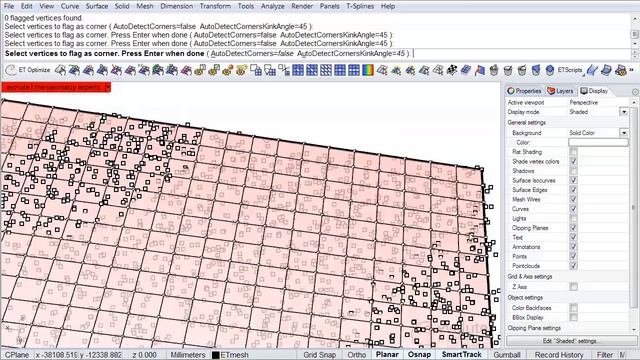
Task: Open the Millimeters units selector
Action: (x=188, y=355)
